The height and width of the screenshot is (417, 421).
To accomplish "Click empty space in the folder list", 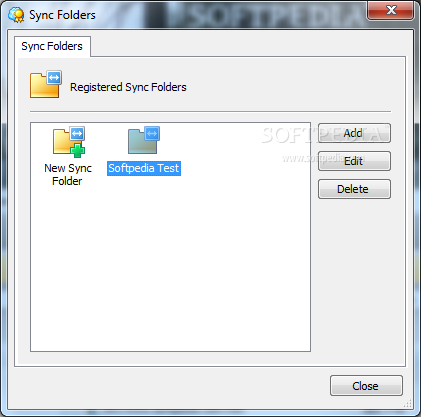I will click(170, 267).
